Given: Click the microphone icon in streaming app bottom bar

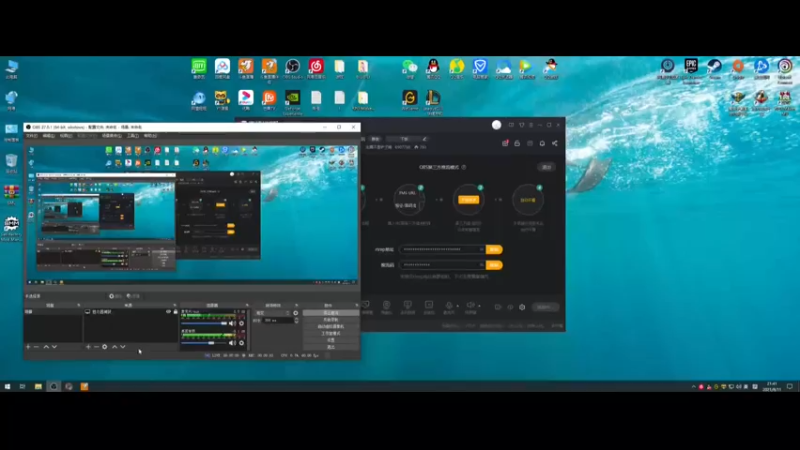Looking at the screenshot, I should (449, 306).
